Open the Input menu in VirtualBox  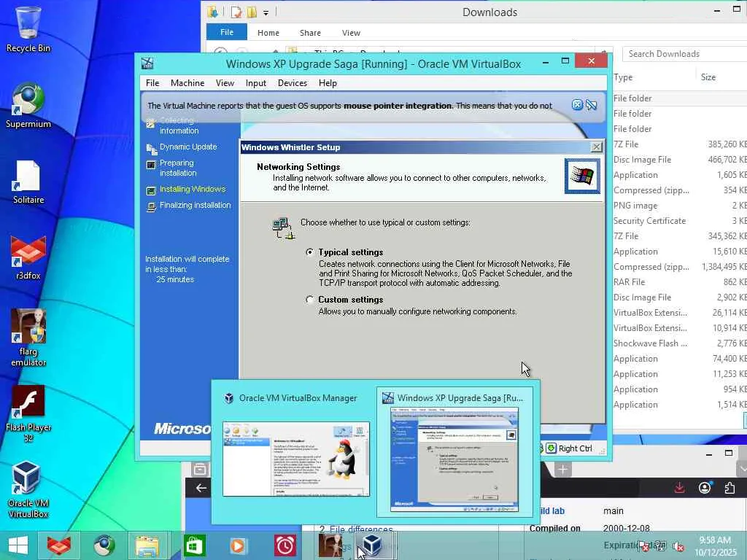click(256, 83)
